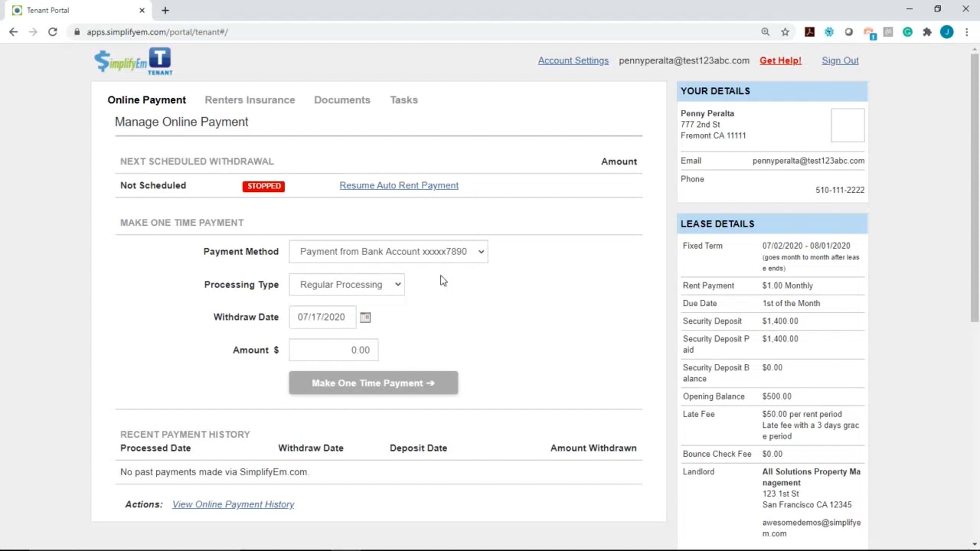Click the Opening Balance value $500.00

(x=777, y=396)
